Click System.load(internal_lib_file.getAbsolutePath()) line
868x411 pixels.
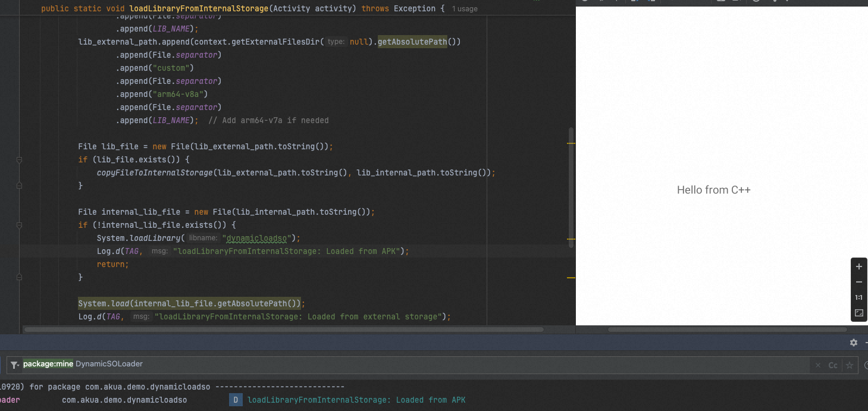click(x=191, y=303)
